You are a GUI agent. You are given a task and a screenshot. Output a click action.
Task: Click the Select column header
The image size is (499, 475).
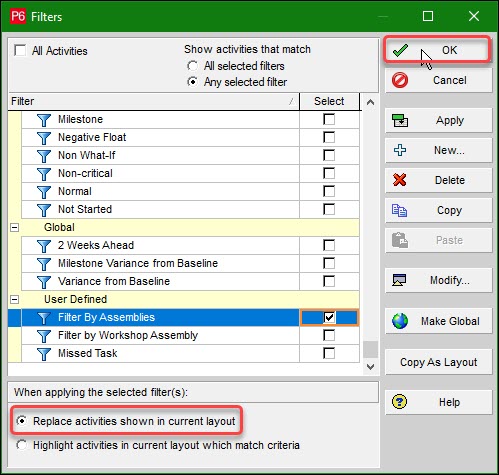pos(329,101)
